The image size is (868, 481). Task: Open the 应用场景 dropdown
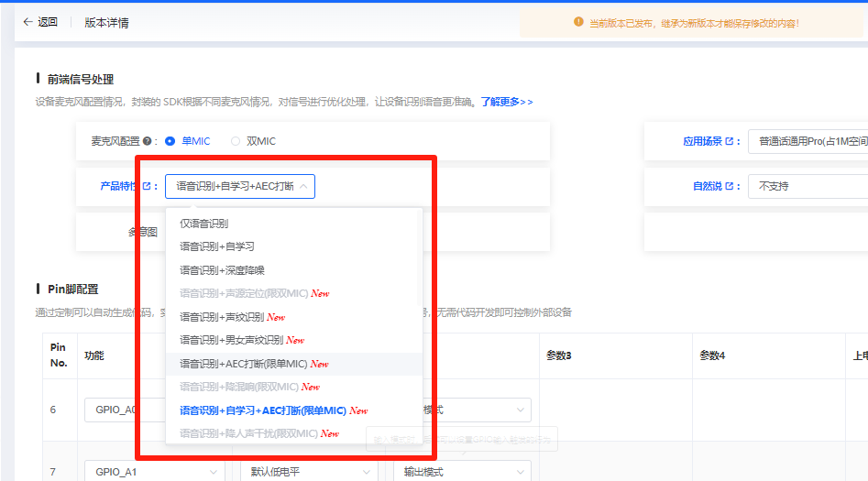tap(808, 141)
